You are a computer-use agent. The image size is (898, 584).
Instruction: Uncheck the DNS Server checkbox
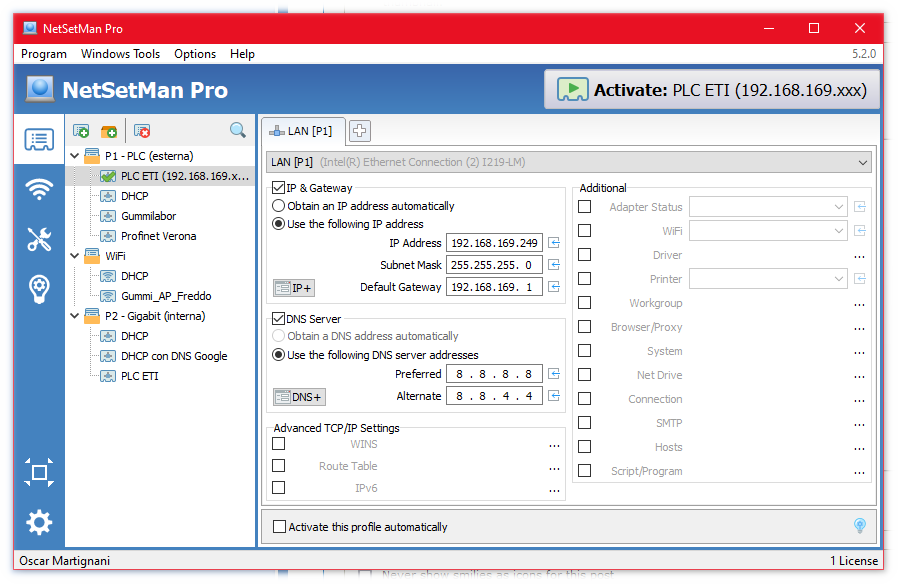(279, 319)
